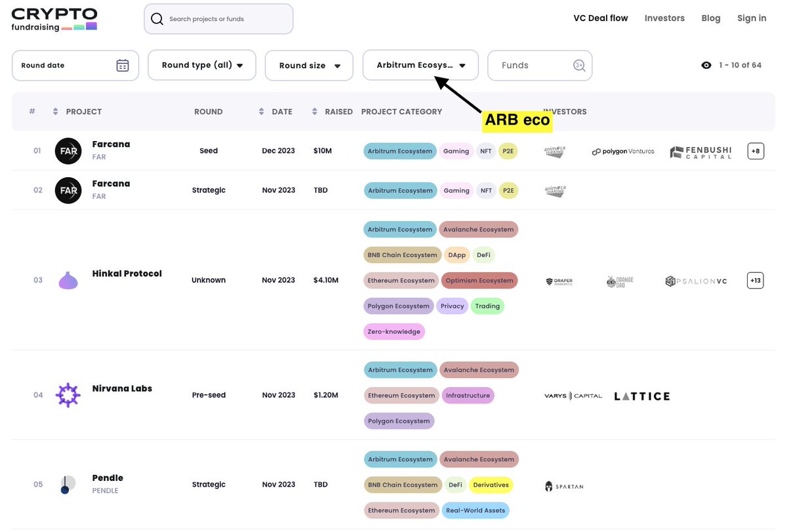This screenshot has height=532, width=787.
Task: Sort by the # column arrows
Action: tap(55, 112)
